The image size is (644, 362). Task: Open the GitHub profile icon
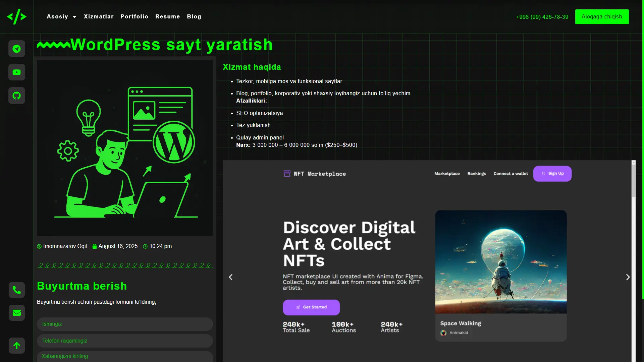(x=16, y=96)
